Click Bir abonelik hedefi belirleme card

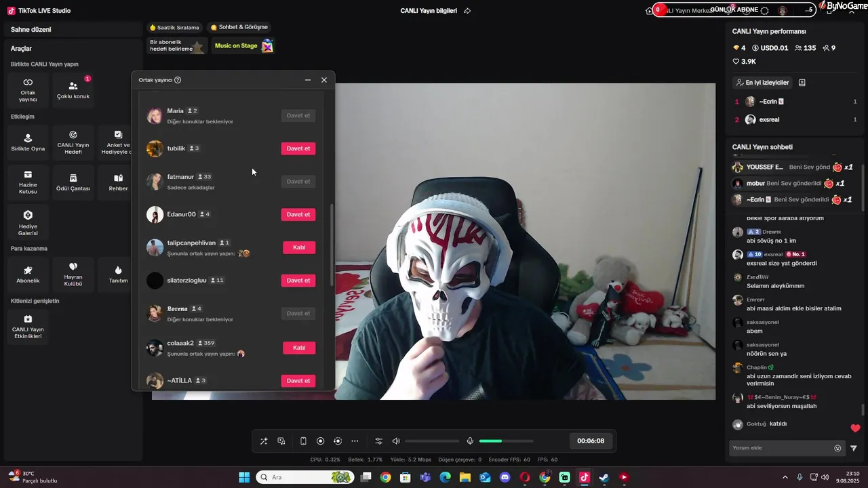pyautogui.click(x=176, y=45)
